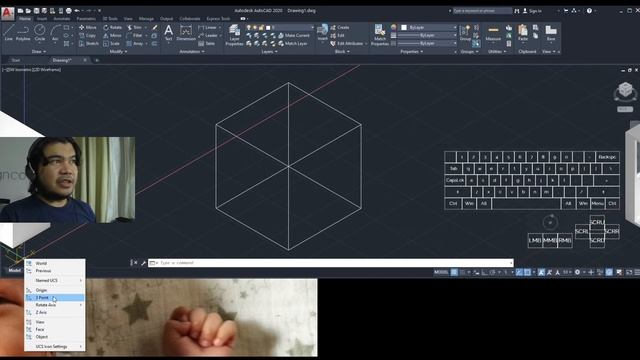This screenshot has width=640, height=360.
Task: Click the Rotate tool
Action: pyautogui.click(x=112, y=27)
